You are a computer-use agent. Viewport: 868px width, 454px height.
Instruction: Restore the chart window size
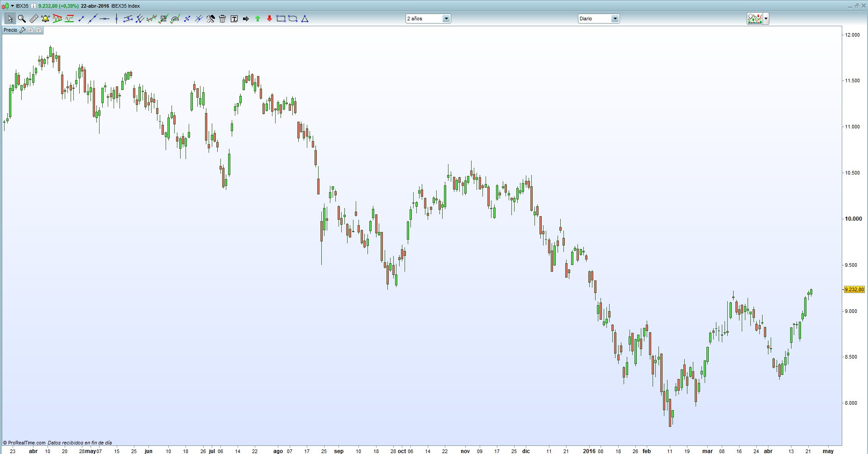coord(857,6)
